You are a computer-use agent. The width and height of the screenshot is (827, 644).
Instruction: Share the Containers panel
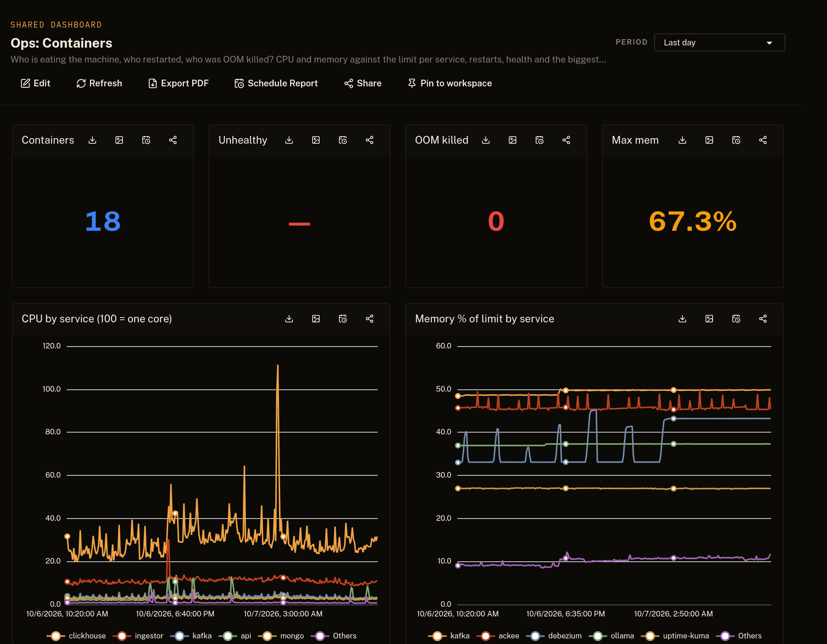point(173,140)
